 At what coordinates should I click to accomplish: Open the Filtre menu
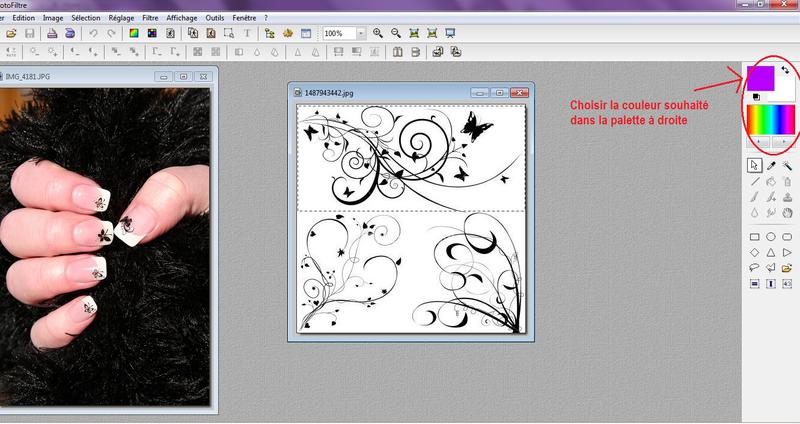click(x=150, y=18)
